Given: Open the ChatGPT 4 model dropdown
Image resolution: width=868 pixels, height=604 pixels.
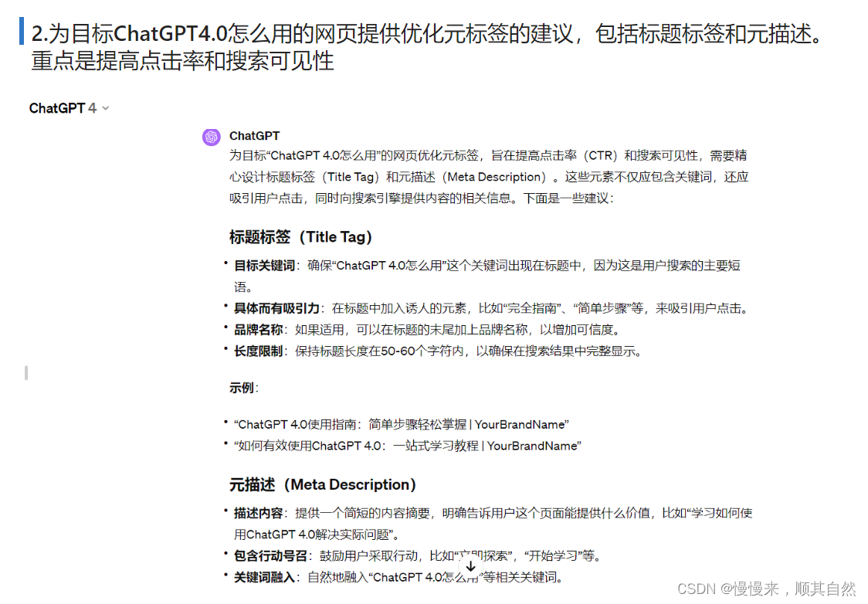Looking at the screenshot, I should click(x=70, y=108).
